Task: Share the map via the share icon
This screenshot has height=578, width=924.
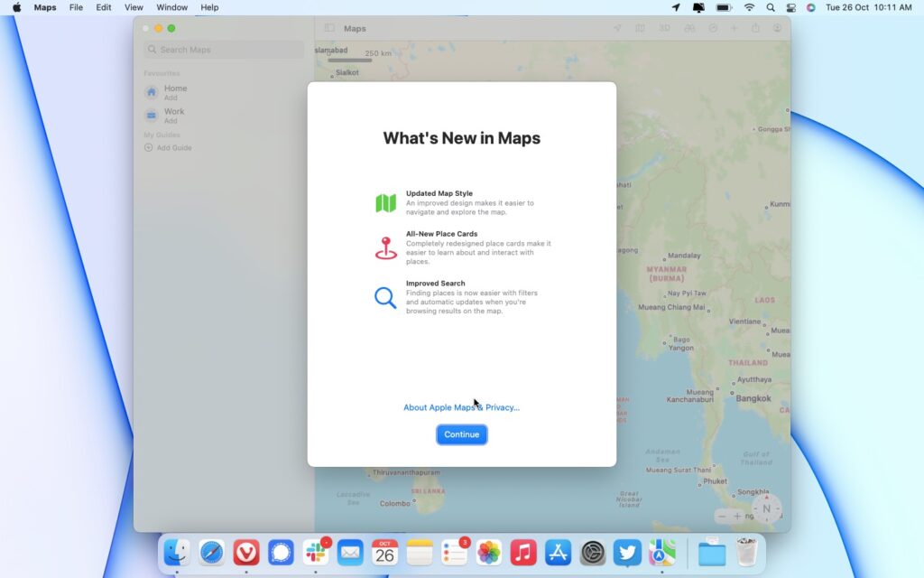Action: point(756,28)
